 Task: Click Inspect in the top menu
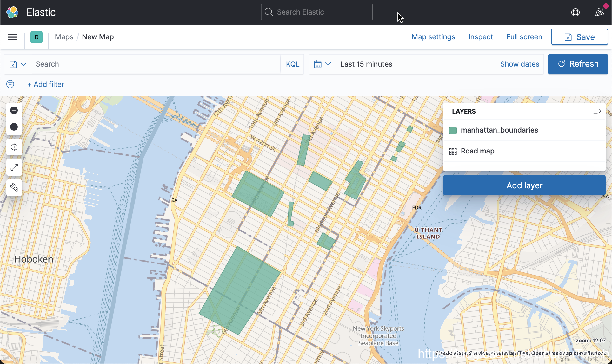[x=480, y=37]
